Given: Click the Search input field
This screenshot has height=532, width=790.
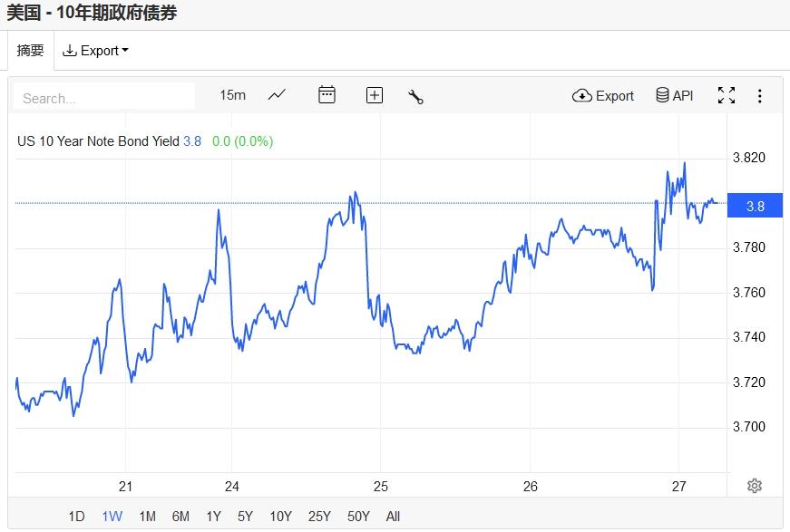Looking at the screenshot, I should [105, 97].
